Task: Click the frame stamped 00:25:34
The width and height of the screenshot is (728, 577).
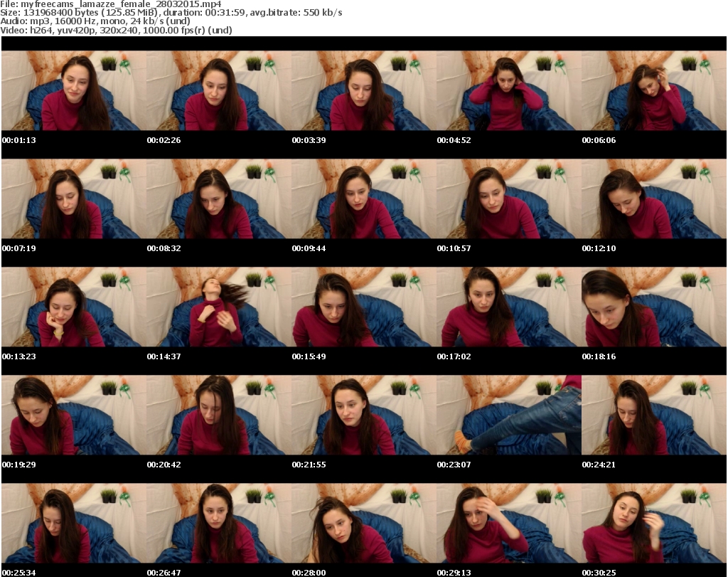Action: [x=74, y=524]
